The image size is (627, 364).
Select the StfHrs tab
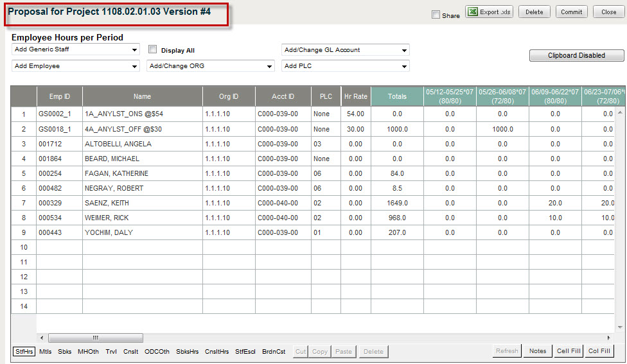[x=24, y=351]
